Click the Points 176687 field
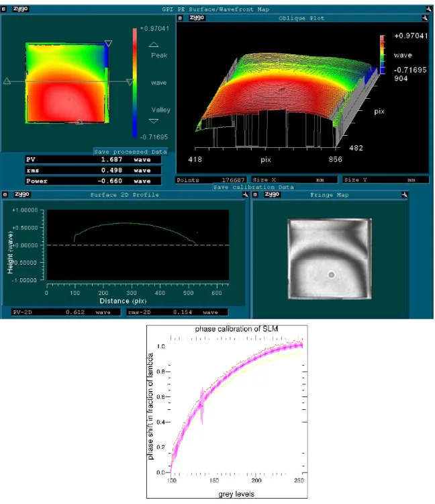 coord(211,179)
